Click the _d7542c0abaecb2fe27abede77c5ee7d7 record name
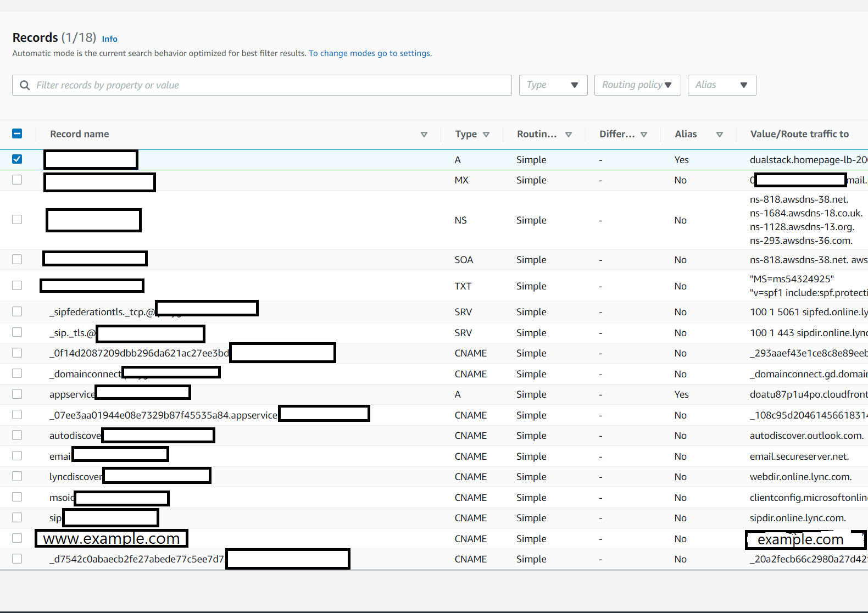Screen dimensions: 868x613 pyautogui.click(x=137, y=559)
